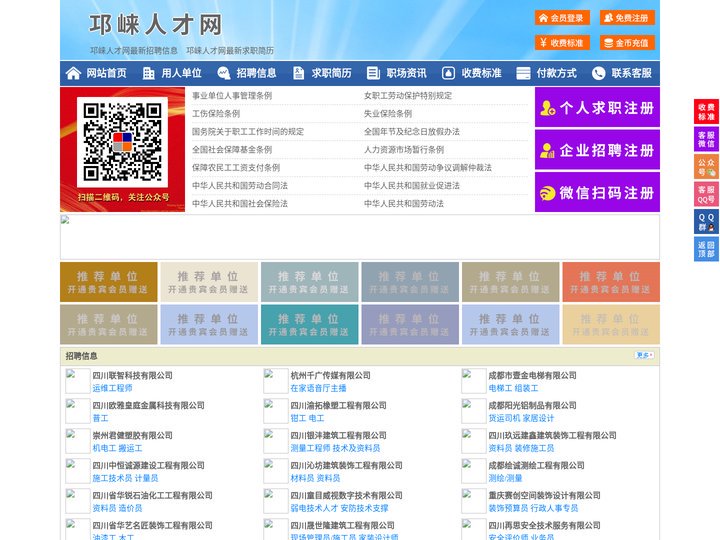Open 网站首页 menu item
This screenshot has height=540, width=720.
point(107,73)
